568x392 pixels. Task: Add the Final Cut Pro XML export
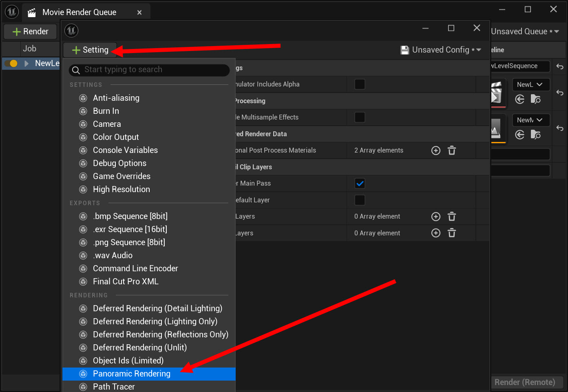pyautogui.click(x=149, y=281)
